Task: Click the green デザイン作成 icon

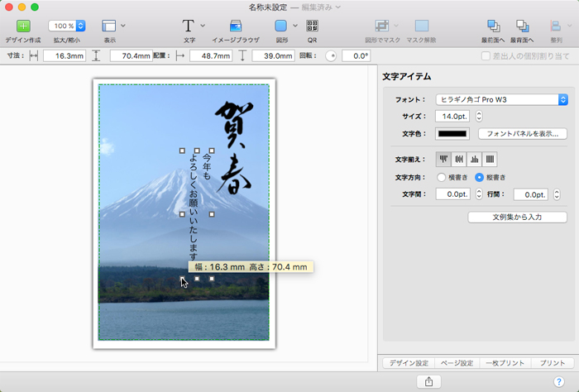Action: coord(22,26)
